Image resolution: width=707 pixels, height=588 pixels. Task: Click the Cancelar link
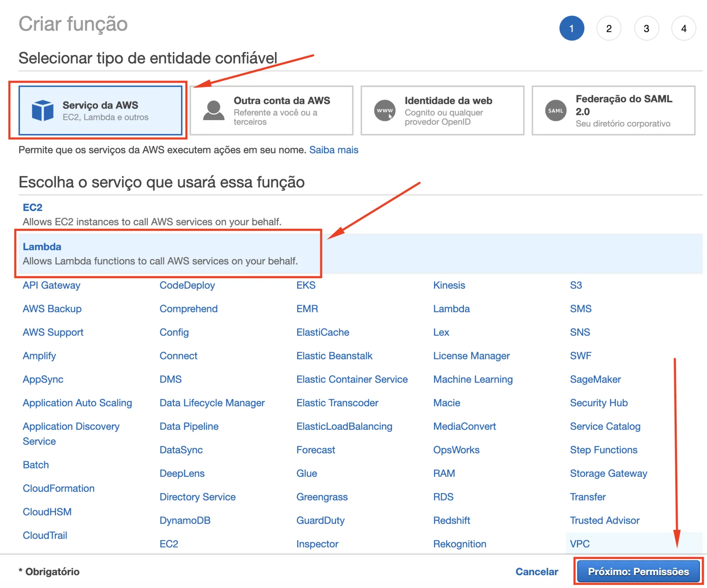[537, 572]
